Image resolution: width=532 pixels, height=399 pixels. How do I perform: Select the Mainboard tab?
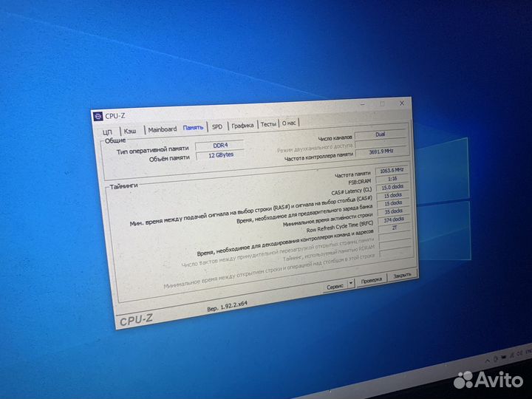162,129
